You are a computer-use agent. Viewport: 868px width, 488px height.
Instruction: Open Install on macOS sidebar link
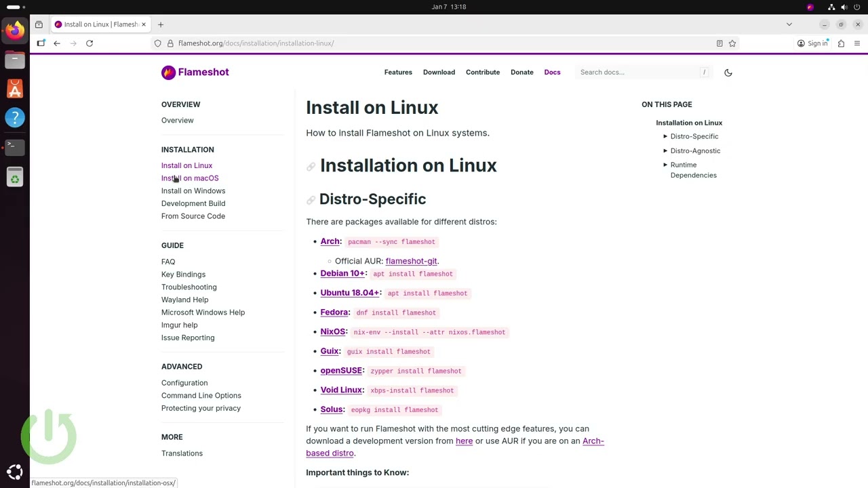pos(190,178)
